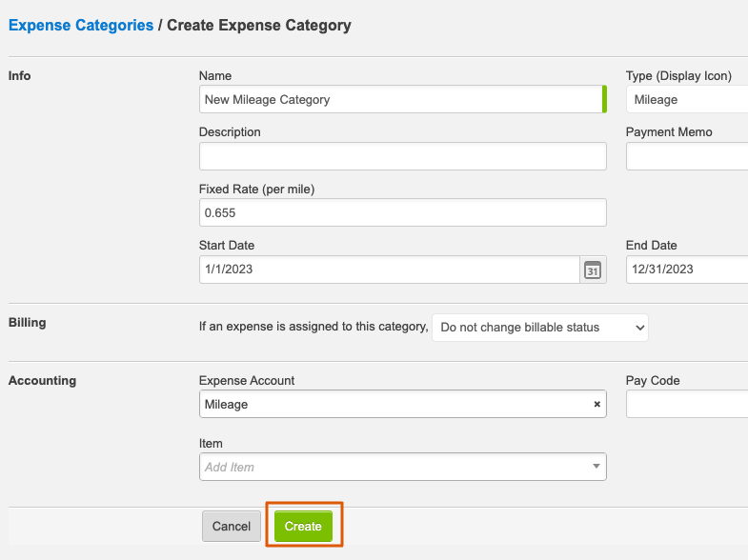
Task: Go back to the Expense Categories link
Action: pos(81,25)
